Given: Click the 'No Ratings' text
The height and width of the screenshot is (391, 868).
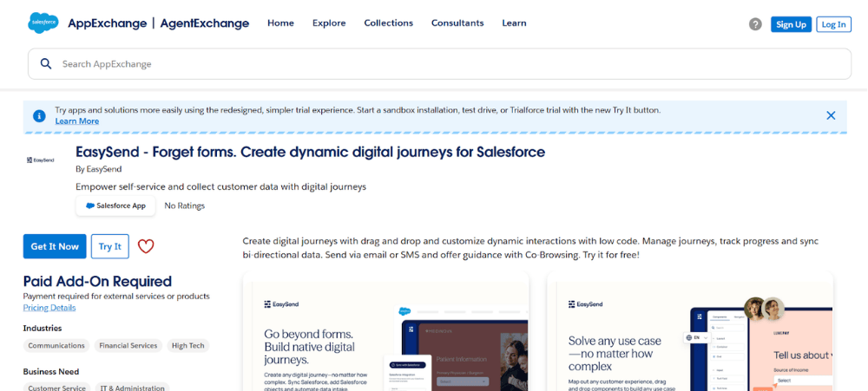Looking at the screenshot, I should pos(184,205).
